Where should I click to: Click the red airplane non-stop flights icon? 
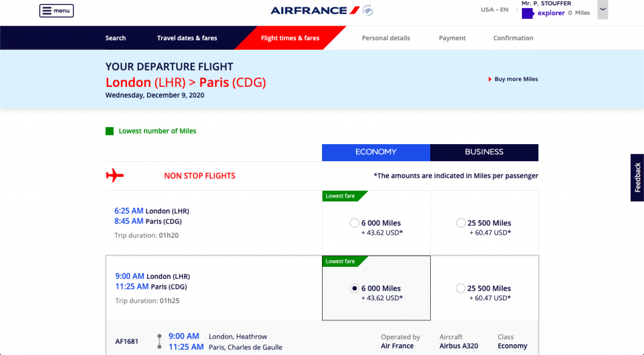tap(115, 176)
